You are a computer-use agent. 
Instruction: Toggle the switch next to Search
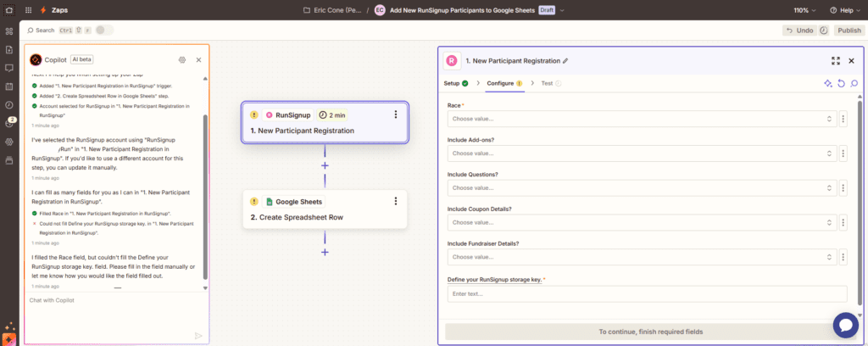coord(104,31)
